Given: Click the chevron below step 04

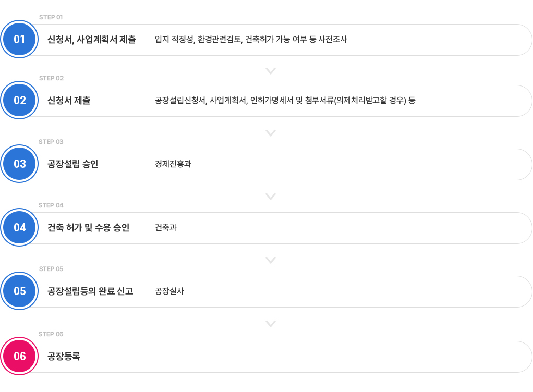Looking at the screenshot, I should coord(270,260).
